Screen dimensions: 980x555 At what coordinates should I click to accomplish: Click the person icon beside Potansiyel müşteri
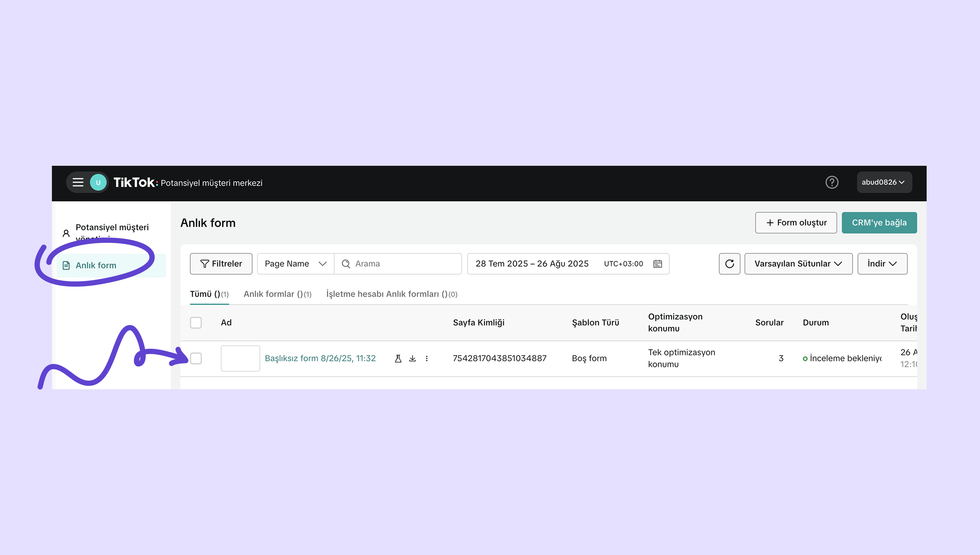tap(66, 233)
